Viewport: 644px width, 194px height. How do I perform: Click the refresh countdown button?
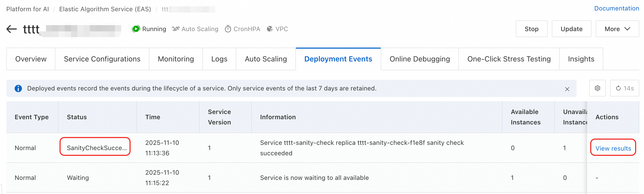pos(624,88)
